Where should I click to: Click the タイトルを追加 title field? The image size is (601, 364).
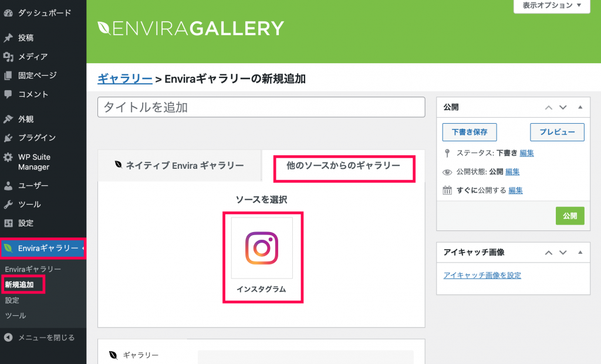pyautogui.click(x=261, y=107)
